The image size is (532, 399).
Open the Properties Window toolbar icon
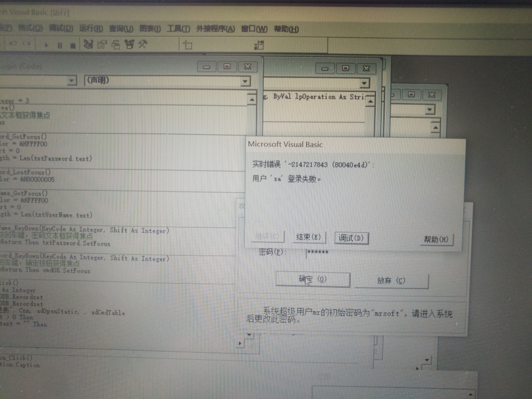click(x=102, y=45)
